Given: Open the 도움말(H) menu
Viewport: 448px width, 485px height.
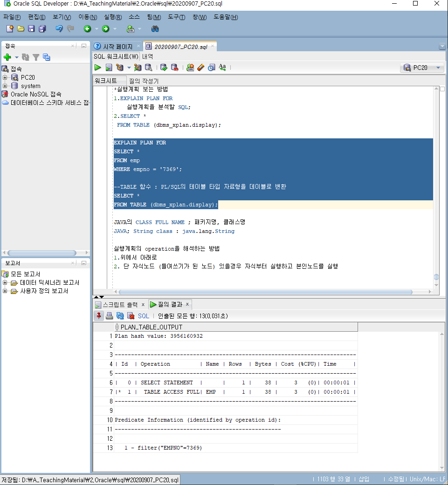Looking at the screenshot, I should click(x=226, y=17).
